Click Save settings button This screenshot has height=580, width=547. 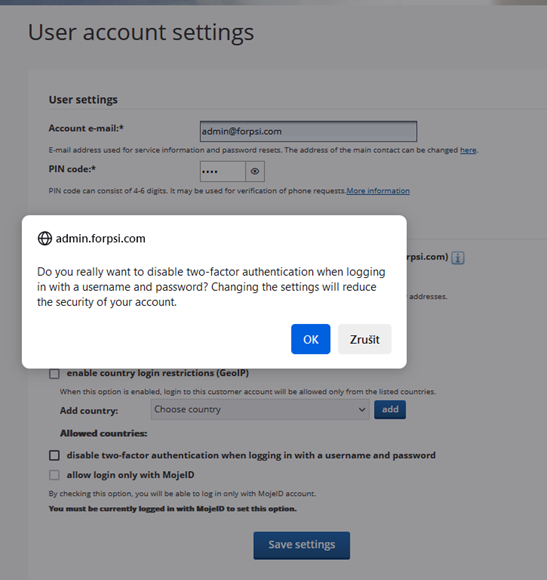(x=302, y=545)
